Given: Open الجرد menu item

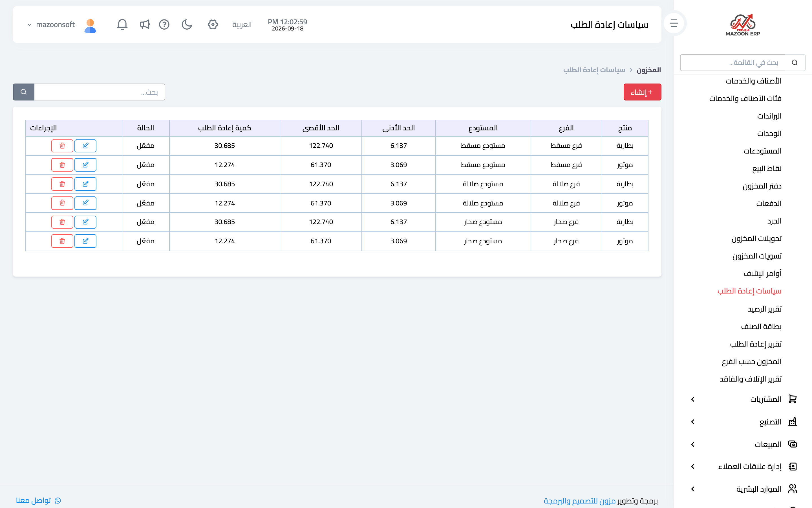Looking at the screenshot, I should pos(774,221).
